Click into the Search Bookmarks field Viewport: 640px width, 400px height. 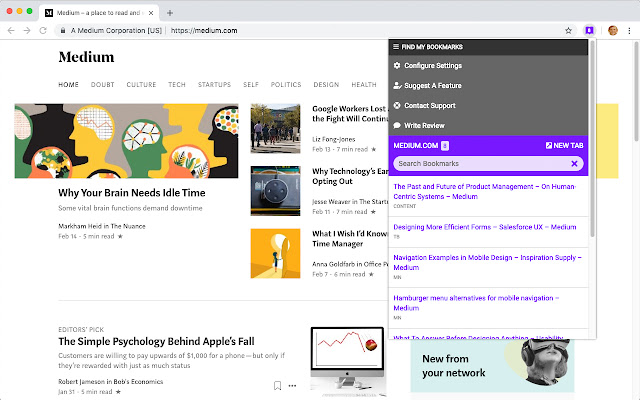480,163
